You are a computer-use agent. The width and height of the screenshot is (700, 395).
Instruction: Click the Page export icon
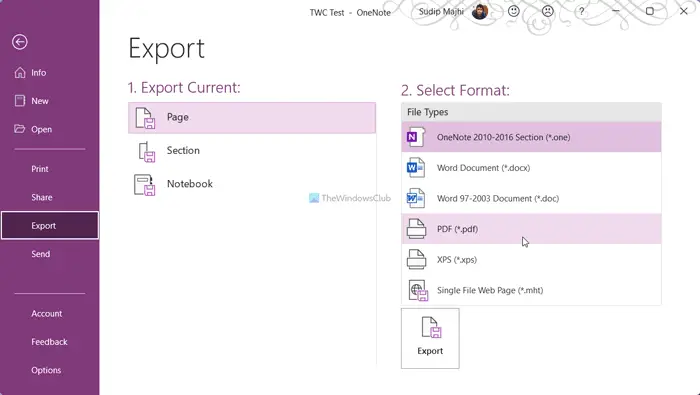[145, 118]
